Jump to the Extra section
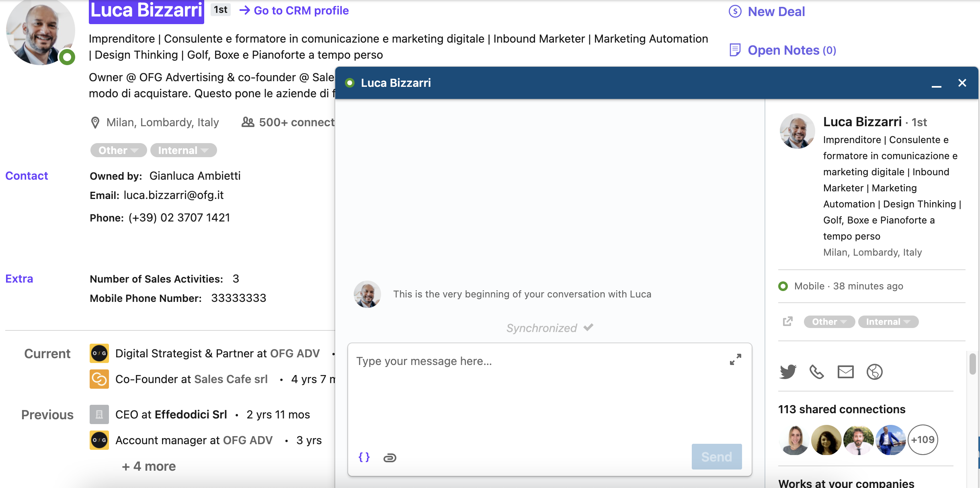The width and height of the screenshot is (980, 488). coord(19,279)
